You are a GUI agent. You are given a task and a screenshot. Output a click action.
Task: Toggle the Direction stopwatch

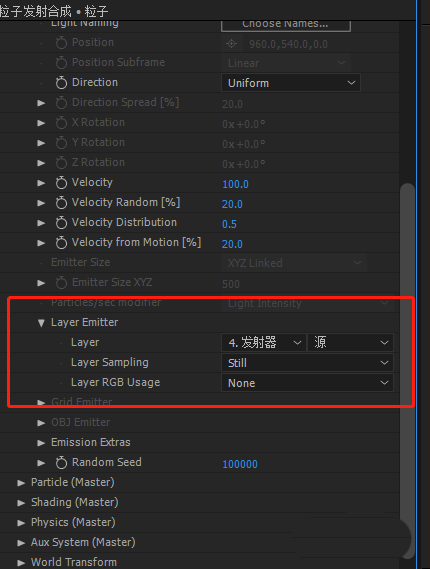tap(61, 83)
